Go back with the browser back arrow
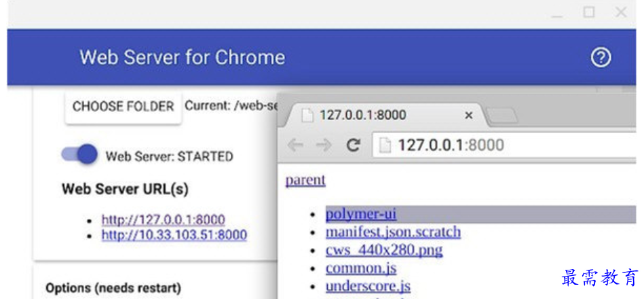Image resolution: width=644 pixels, height=299 pixels. (295, 145)
